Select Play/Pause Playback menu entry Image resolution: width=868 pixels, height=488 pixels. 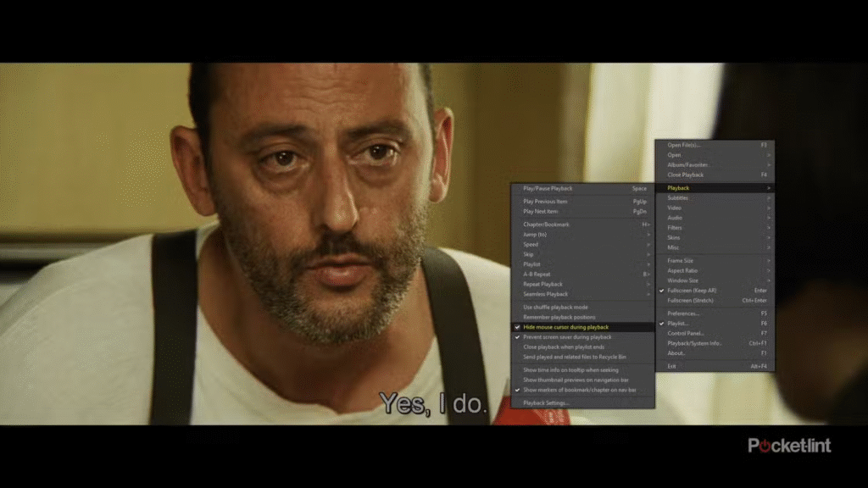pos(548,188)
